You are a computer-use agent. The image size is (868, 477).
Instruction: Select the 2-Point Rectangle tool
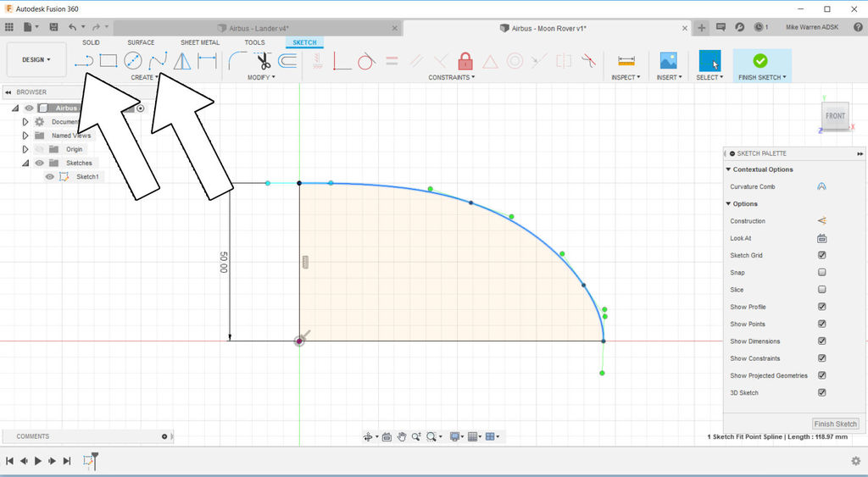pyautogui.click(x=108, y=61)
